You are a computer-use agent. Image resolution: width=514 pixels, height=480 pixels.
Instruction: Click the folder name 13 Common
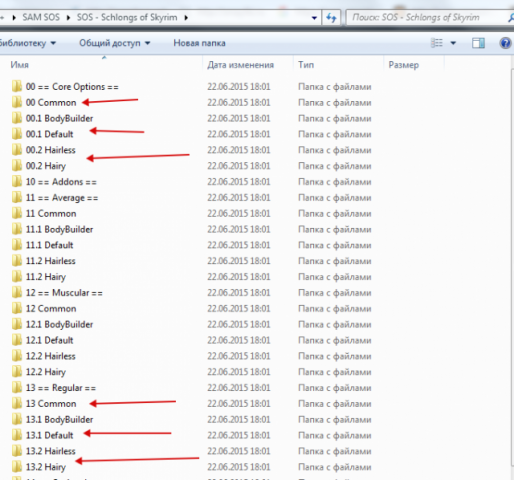[51, 404]
